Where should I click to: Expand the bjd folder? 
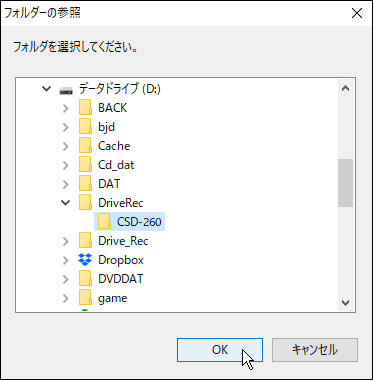pyautogui.click(x=66, y=127)
